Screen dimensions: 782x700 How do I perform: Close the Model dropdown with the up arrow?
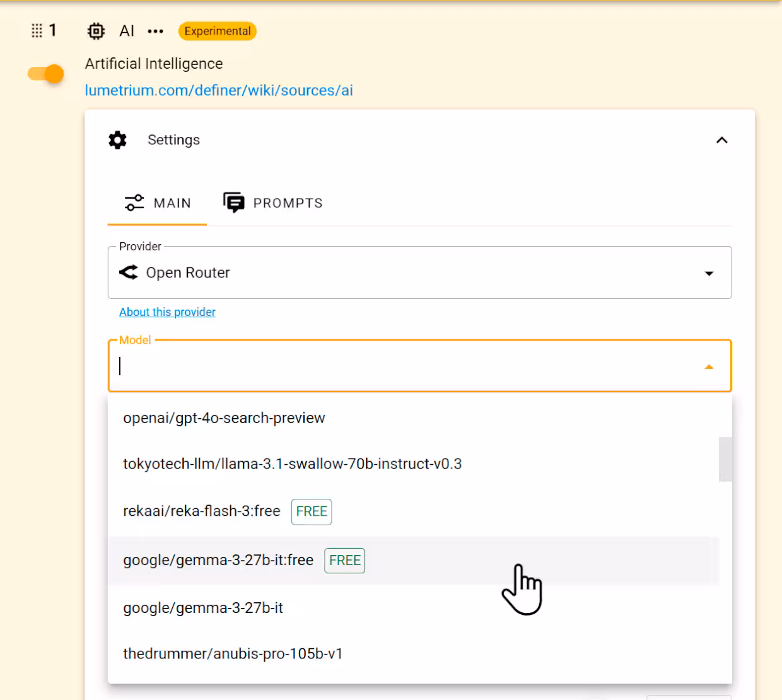pos(709,366)
